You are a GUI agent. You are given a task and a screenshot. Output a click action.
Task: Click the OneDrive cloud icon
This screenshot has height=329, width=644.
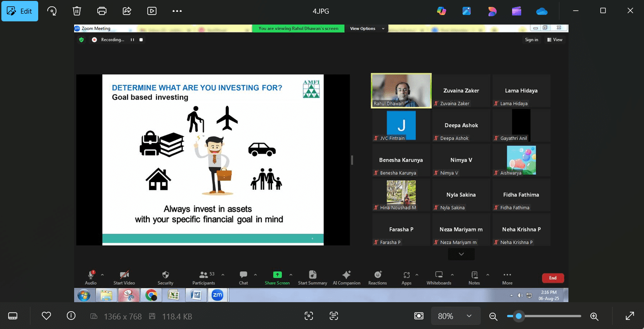pyautogui.click(x=542, y=11)
